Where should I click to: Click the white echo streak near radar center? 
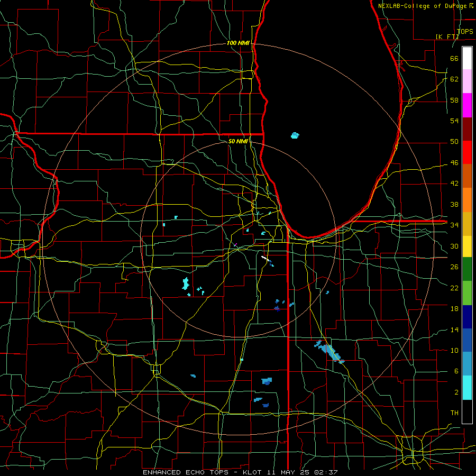click(264, 258)
